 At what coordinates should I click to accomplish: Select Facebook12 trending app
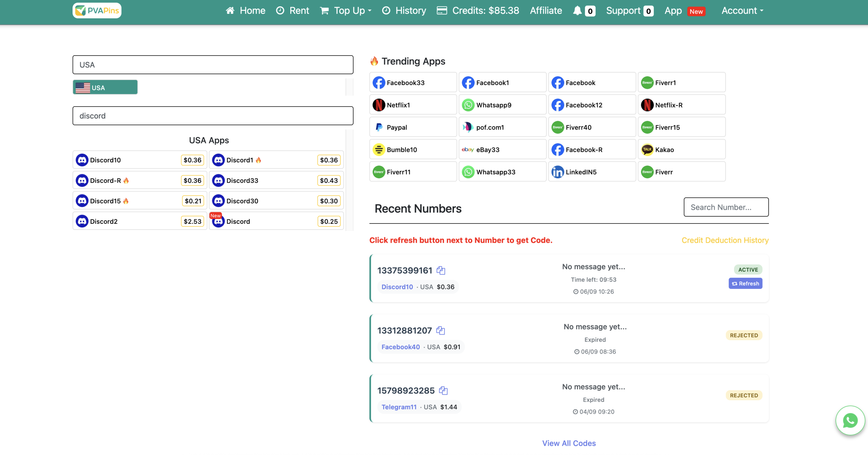tap(592, 105)
